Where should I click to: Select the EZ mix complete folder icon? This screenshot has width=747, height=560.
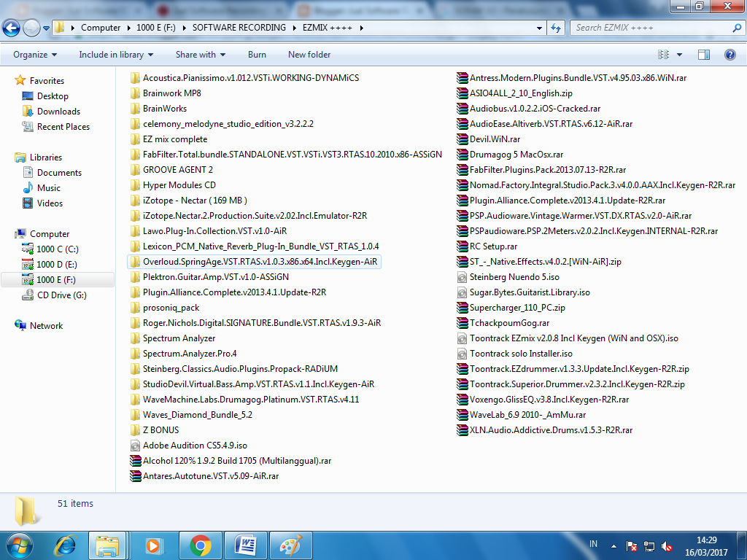coord(135,139)
